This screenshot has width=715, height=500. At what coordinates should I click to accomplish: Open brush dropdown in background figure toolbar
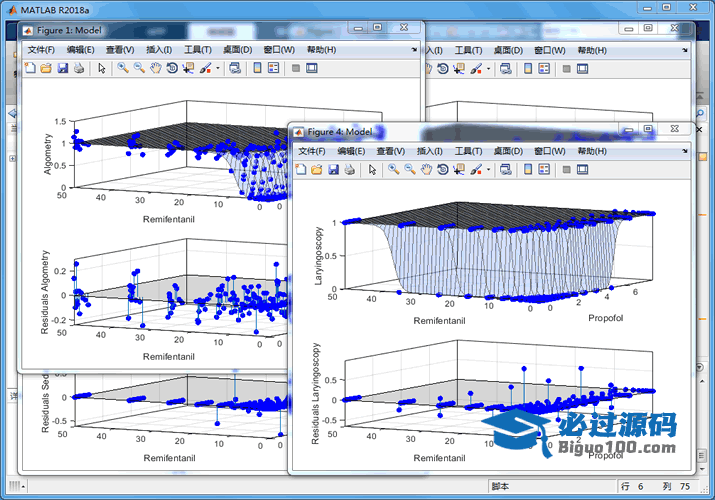488,69
